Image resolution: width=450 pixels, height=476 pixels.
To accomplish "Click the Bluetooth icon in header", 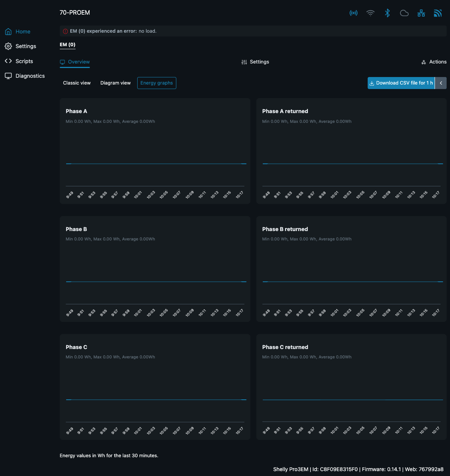I will (387, 13).
